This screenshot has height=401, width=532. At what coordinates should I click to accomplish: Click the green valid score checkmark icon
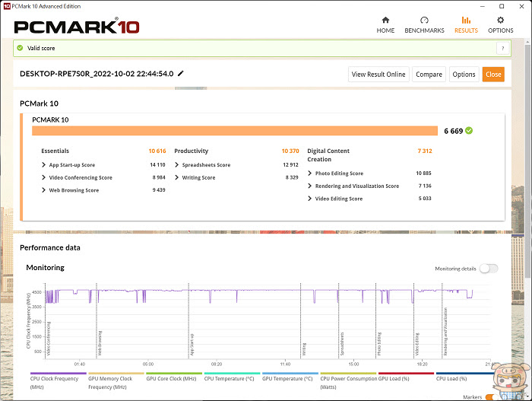coord(20,48)
